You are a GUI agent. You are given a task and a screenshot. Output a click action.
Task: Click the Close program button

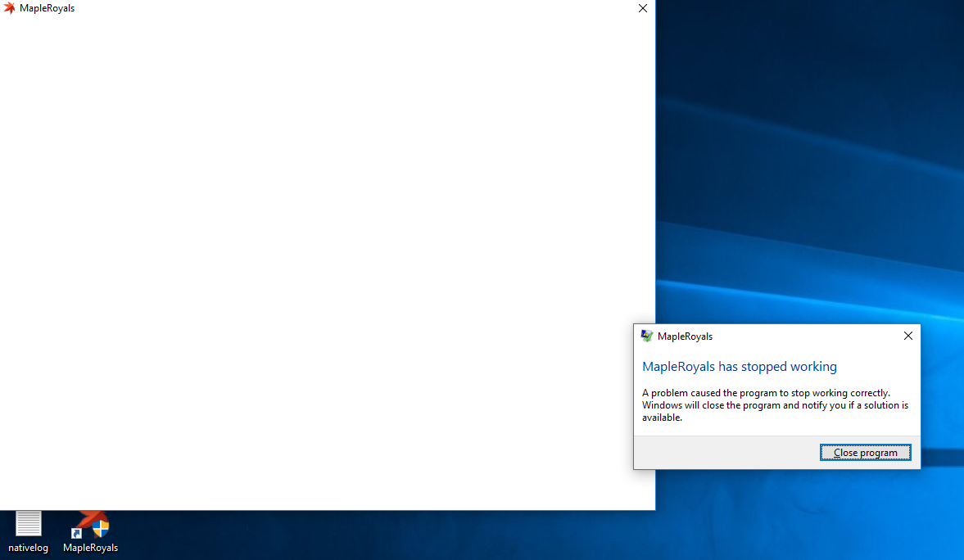[x=865, y=453]
